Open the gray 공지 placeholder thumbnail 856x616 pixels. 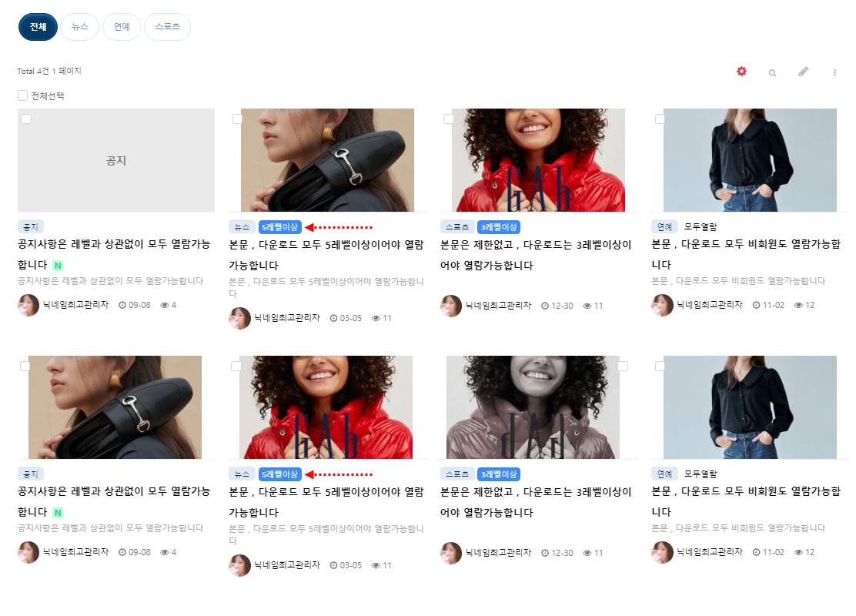[x=115, y=161]
